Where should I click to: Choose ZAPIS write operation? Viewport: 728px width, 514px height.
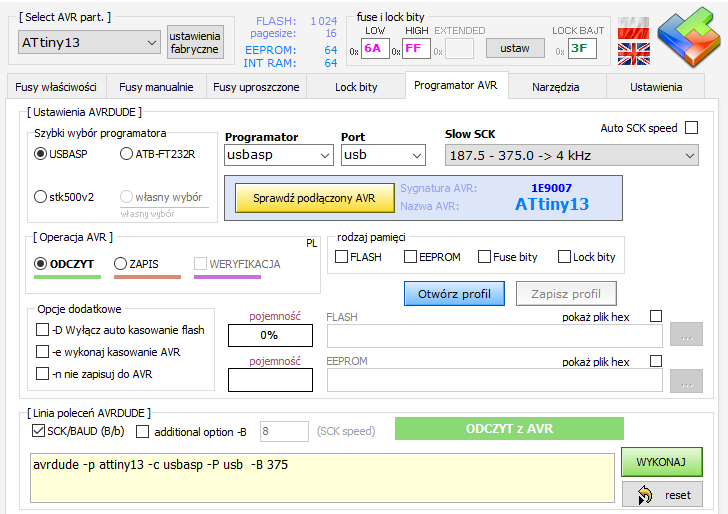tap(121, 264)
